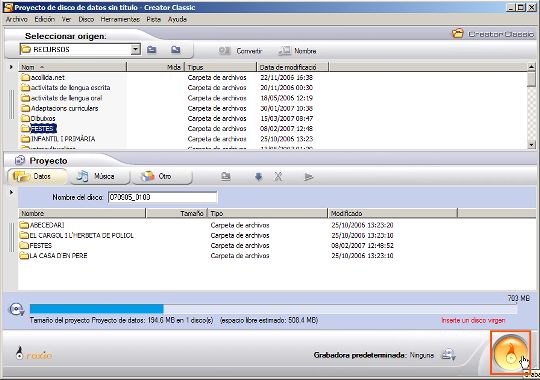
Task: Open the RECURSOS source folder dropdown
Action: tap(136, 50)
